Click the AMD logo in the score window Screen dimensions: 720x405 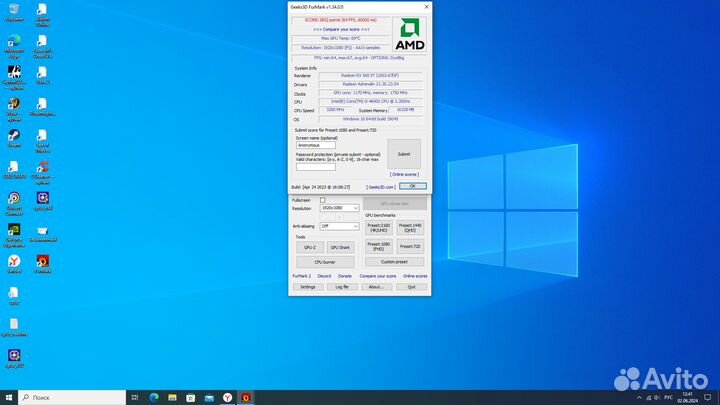click(x=408, y=35)
